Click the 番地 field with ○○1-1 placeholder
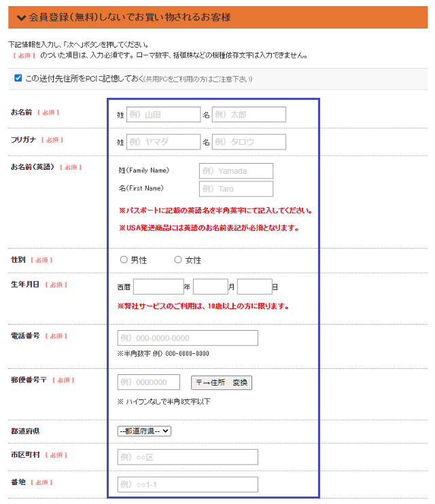 pos(188,484)
